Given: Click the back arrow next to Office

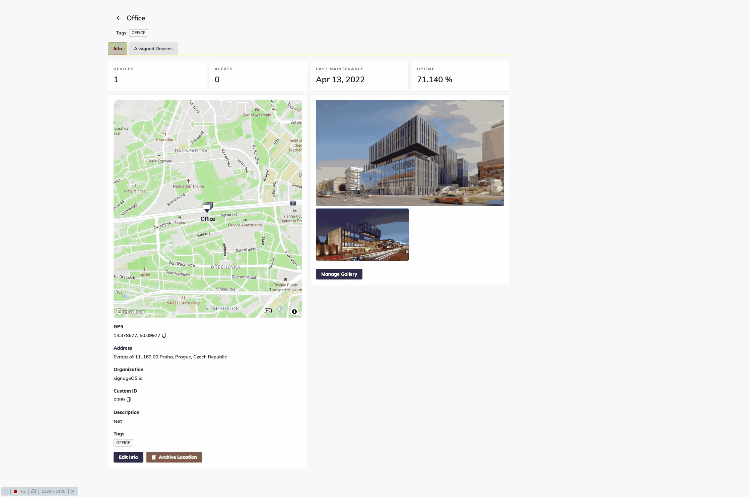Looking at the screenshot, I should (x=118, y=18).
